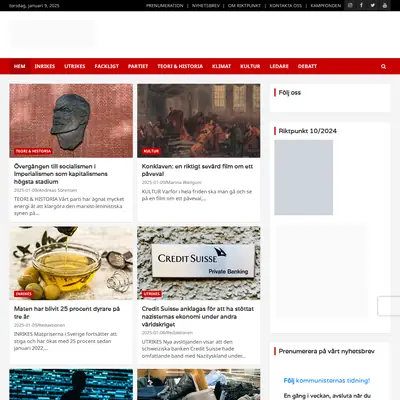Image resolution: width=400 pixels, height=400 pixels.
Task: Open the olive oil article thumbnail
Action: pos(71,263)
